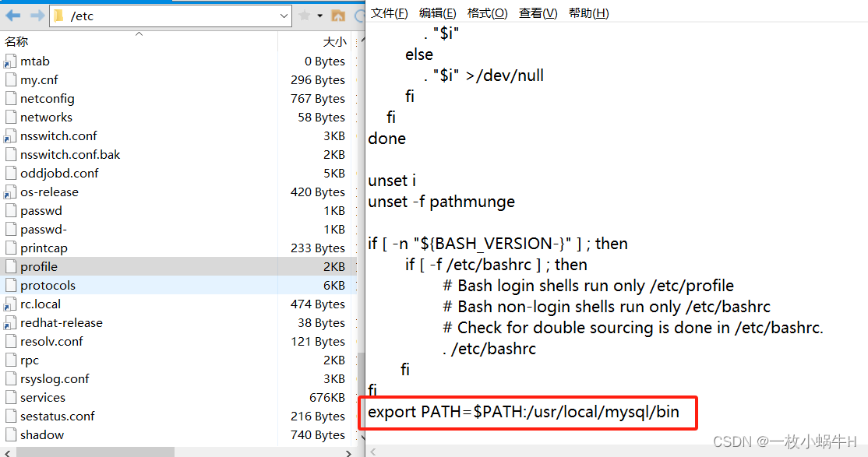
Task: Sort files by 大小 column header
Action: click(334, 42)
